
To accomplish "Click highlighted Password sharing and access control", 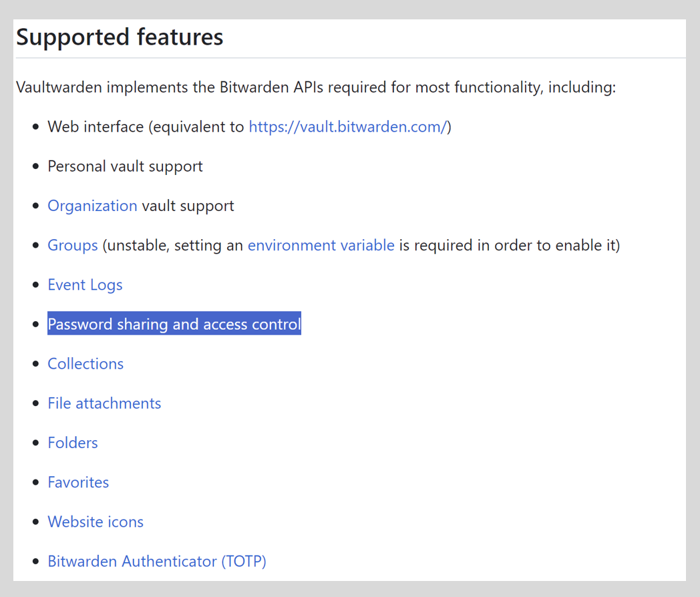I will pos(174,324).
